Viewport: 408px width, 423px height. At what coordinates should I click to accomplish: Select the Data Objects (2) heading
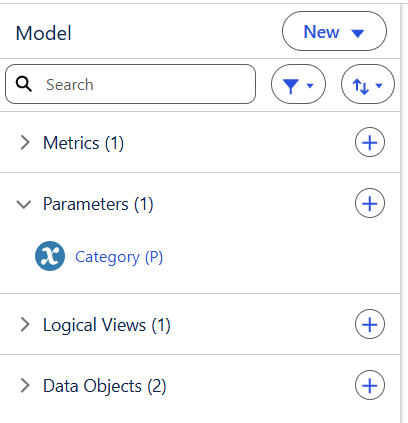click(x=104, y=386)
